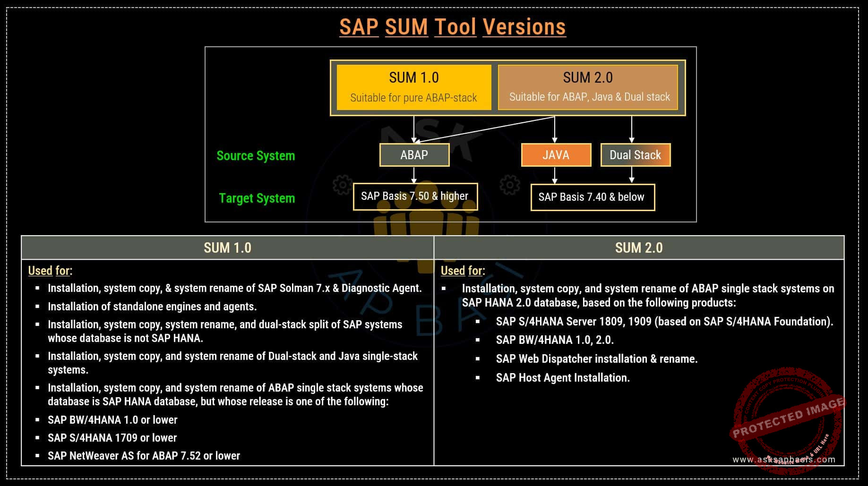The height and width of the screenshot is (486, 868).
Task: Select the tan SUM 2.0 box
Action: 588,87
